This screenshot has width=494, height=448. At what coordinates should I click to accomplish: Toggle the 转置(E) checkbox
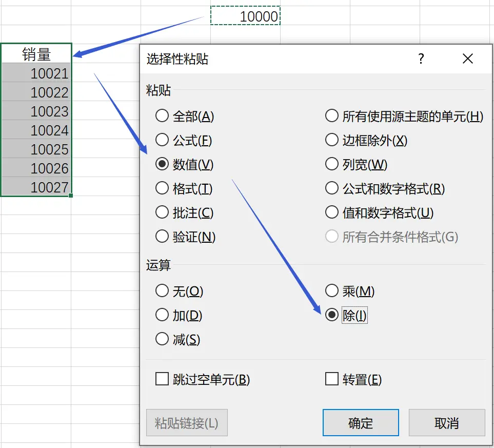[x=332, y=379]
